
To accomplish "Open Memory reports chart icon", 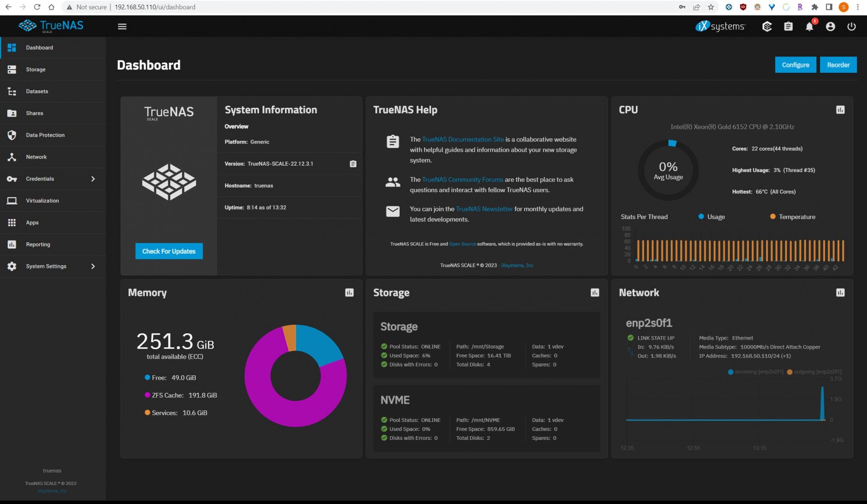I will (x=349, y=293).
